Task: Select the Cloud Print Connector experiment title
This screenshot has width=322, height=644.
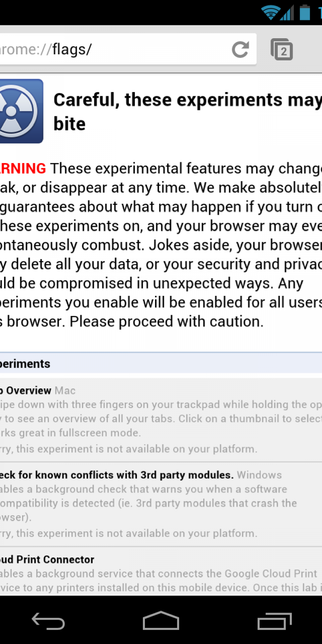Action: 47,559
